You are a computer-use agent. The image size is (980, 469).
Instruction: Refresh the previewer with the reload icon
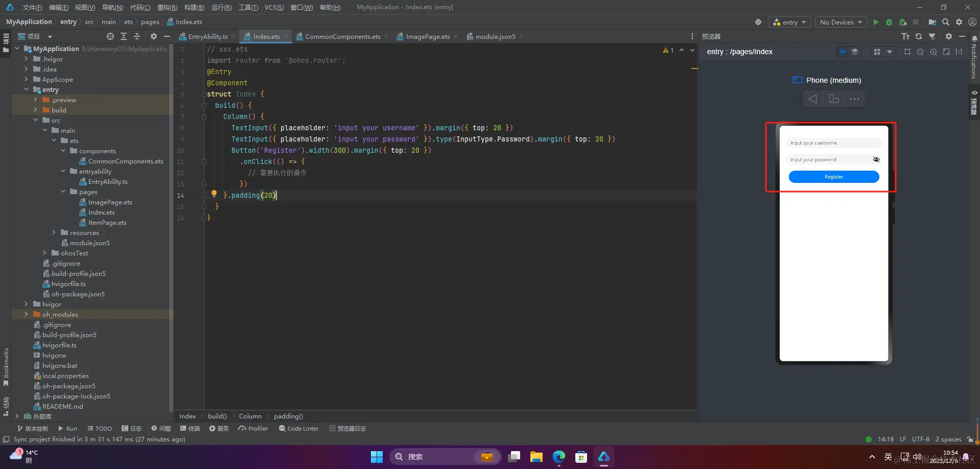point(919,36)
